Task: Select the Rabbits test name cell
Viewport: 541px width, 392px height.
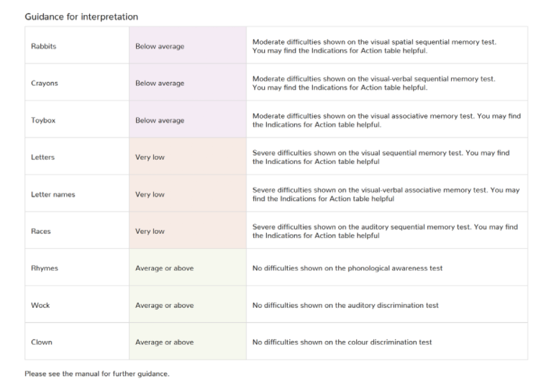Action: (x=77, y=45)
